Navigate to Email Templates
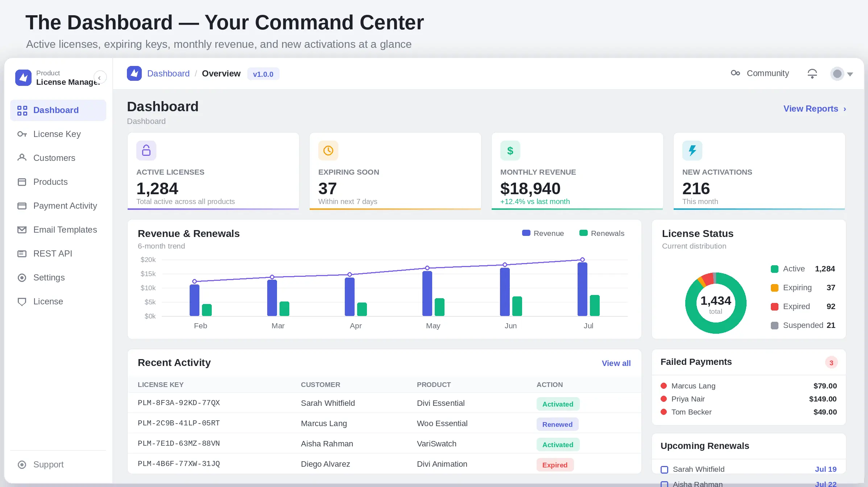 (x=58, y=230)
